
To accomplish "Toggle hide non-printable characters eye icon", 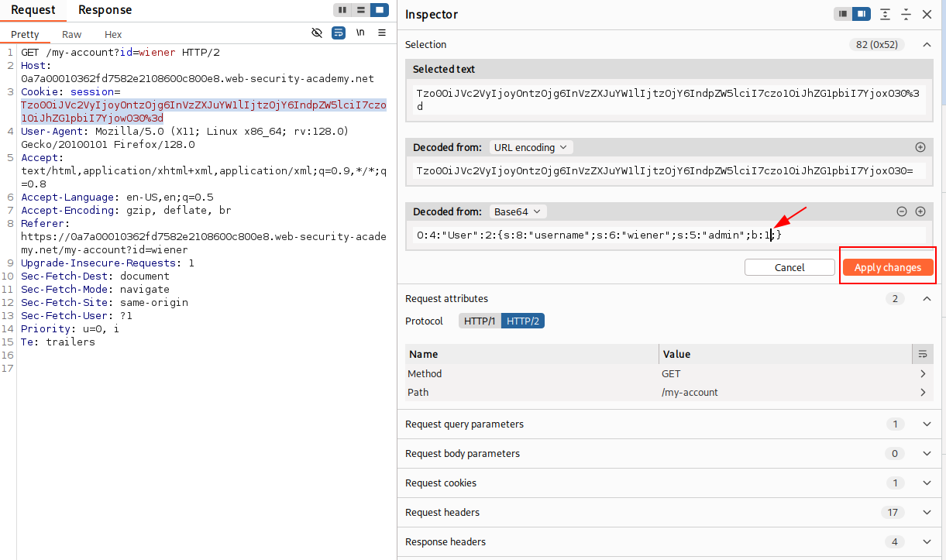I will (317, 33).
